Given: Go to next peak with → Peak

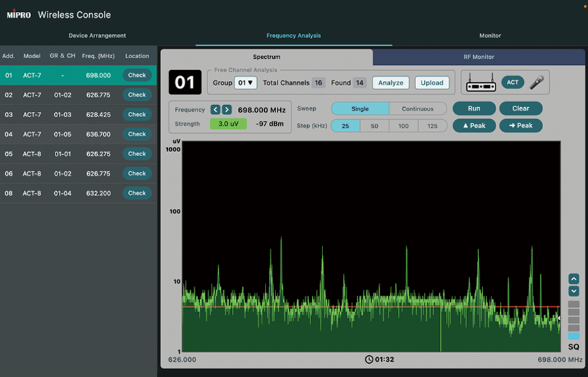Looking at the screenshot, I should [521, 126].
